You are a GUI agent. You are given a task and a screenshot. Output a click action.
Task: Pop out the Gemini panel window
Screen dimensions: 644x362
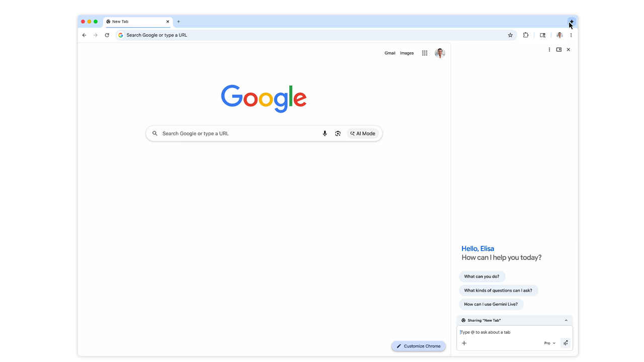click(558, 50)
